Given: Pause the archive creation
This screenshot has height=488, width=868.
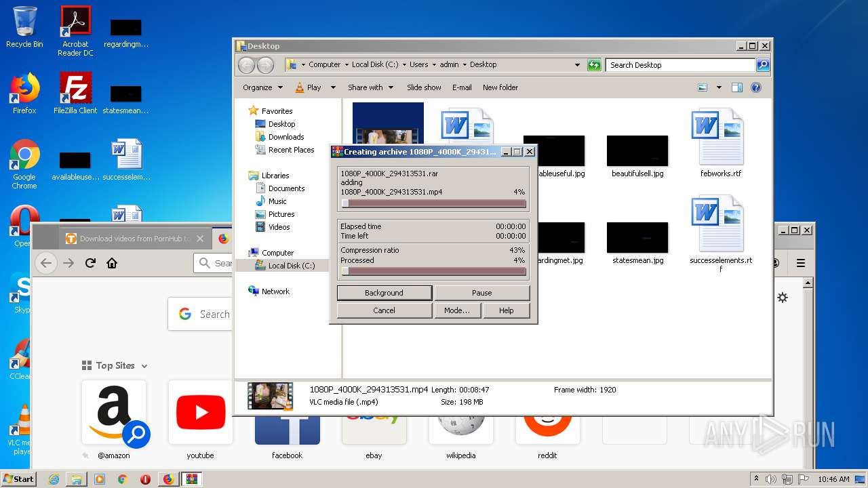Looking at the screenshot, I should 481,293.
